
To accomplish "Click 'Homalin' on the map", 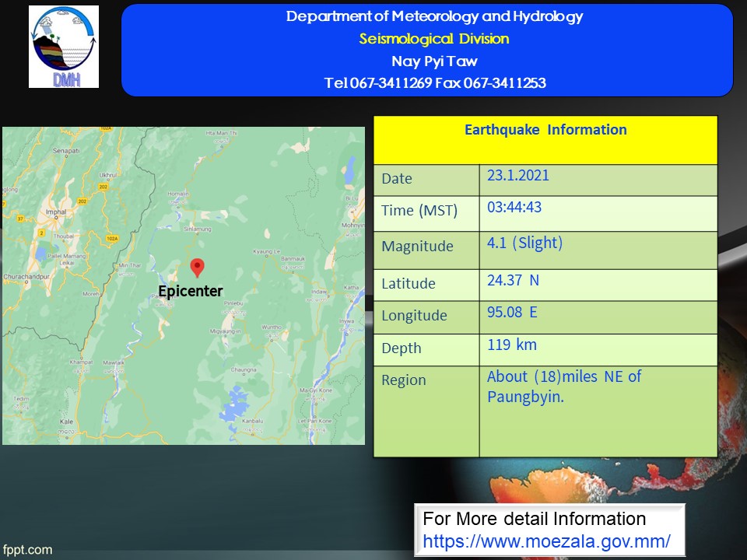I will click(x=178, y=194).
